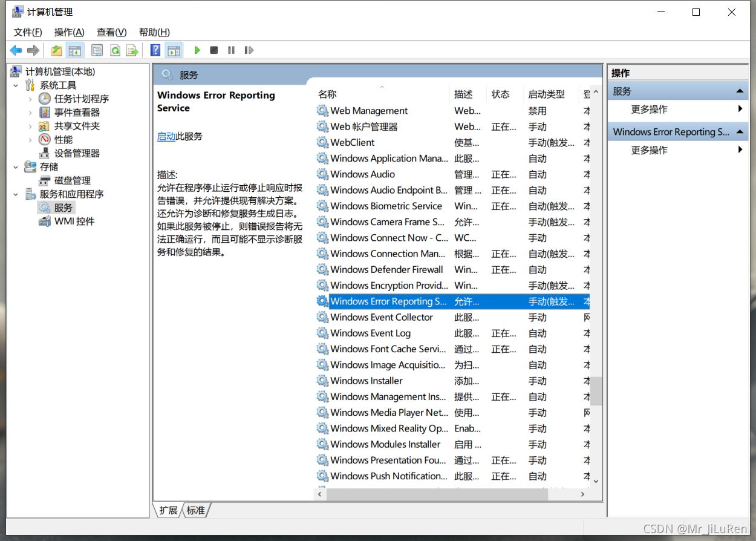This screenshot has width=756, height=541.
Task: Collapse the Windows Error Reporting actions section
Action: pos(740,132)
